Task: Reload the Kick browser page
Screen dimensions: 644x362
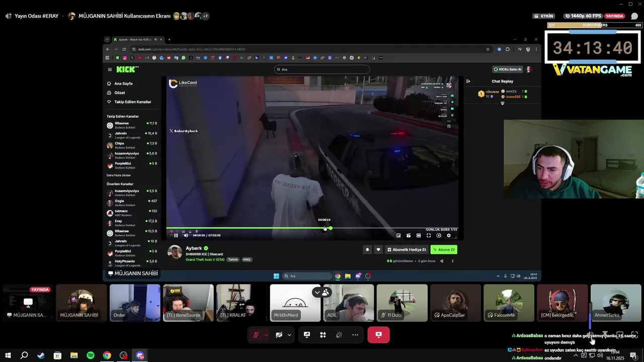Action: [x=124, y=49]
